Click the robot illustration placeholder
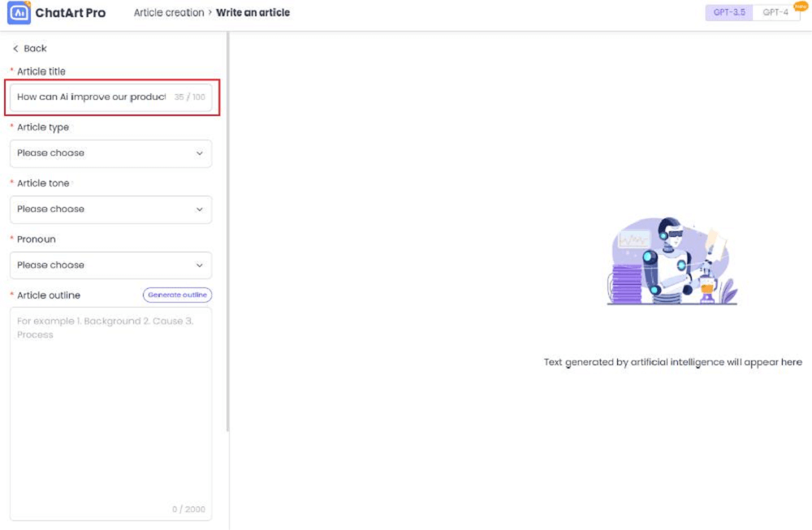This screenshot has width=812, height=530. (x=672, y=261)
